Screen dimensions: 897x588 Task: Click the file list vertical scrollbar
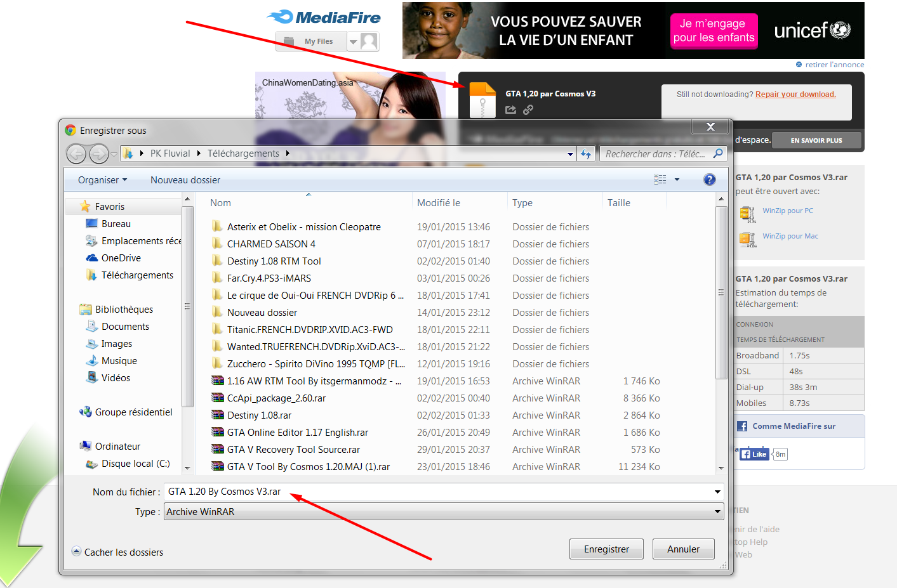pos(721,292)
